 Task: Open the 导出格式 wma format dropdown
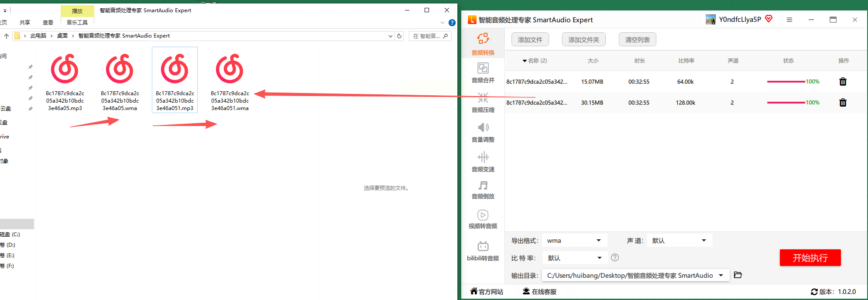tap(574, 240)
